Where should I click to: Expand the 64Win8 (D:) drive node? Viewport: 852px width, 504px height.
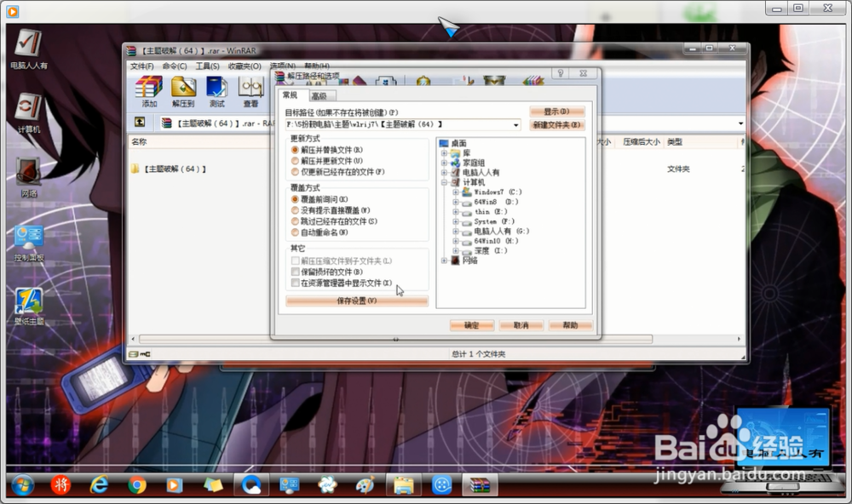[x=455, y=202]
